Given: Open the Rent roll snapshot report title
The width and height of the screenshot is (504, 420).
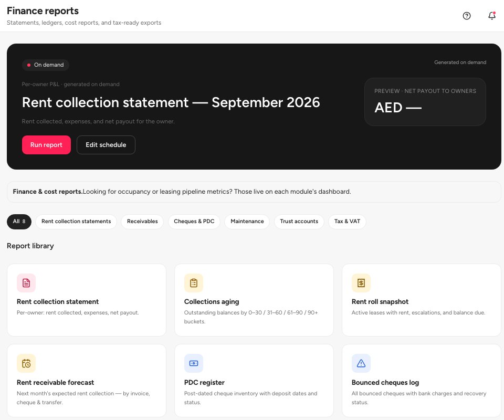Looking at the screenshot, I should coord(380,302).
